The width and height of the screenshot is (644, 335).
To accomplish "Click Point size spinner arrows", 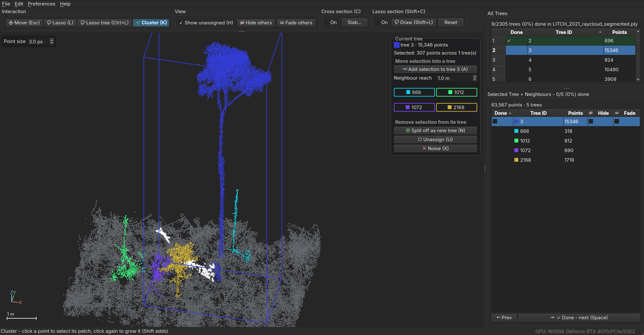I will click(x=52, y=41).
